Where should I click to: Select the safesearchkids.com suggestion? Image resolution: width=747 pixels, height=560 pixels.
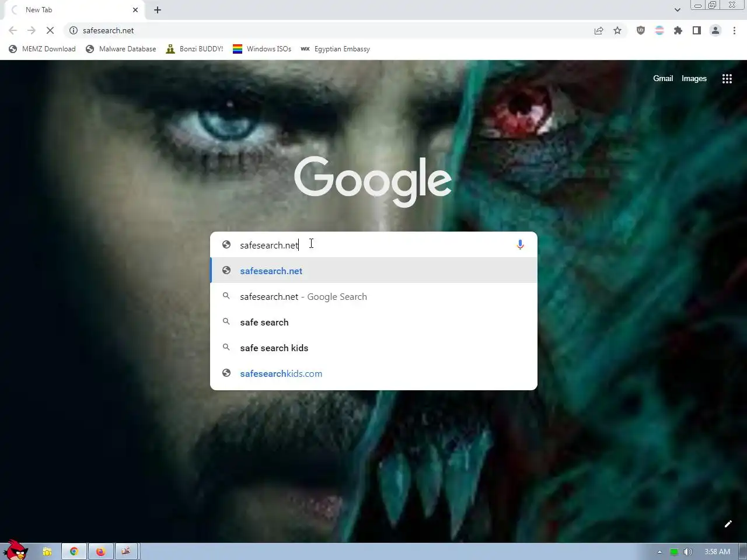click(x=373, y=373)
